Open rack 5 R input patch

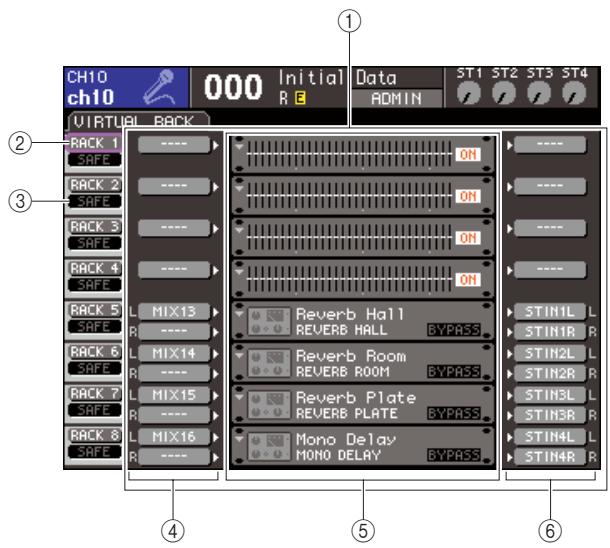pyautogui.click(x=174, y=331)
